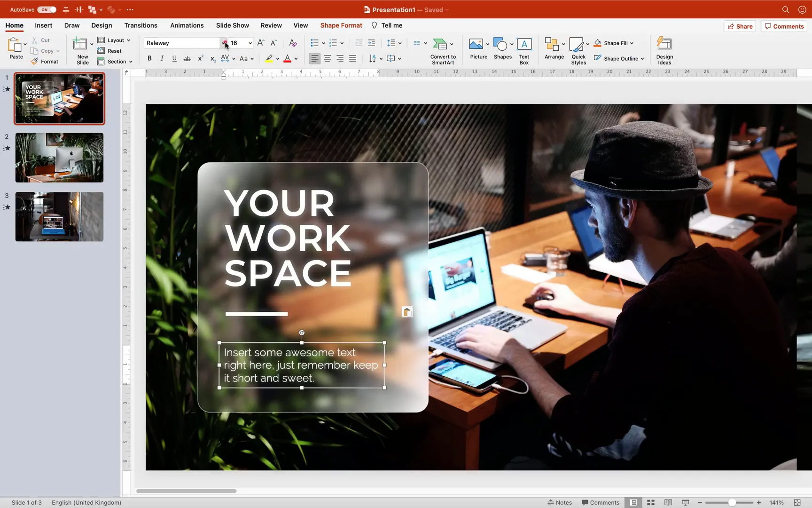
Task: Select slide 2 thumbnail
Action: click(x=59, y=158)
